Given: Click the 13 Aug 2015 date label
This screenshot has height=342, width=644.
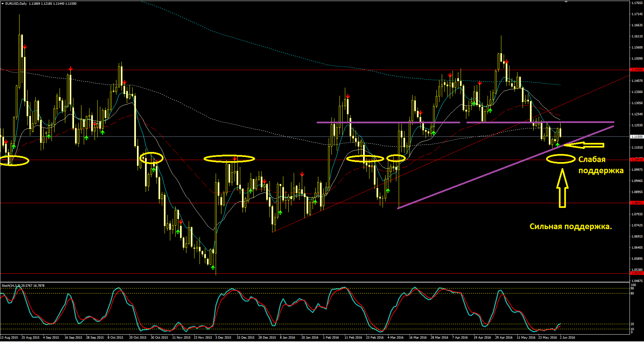Looking at the screenshot, I should (x=9, y=337).
